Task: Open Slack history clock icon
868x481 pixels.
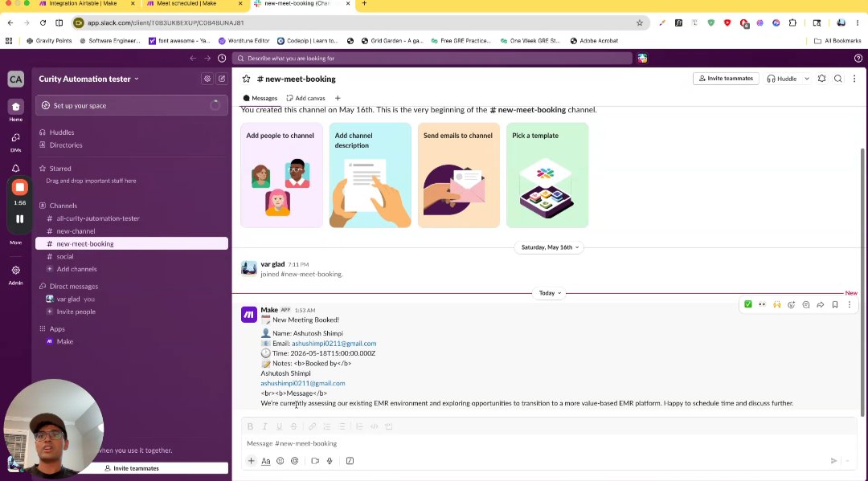Action: tap(222, 58)
